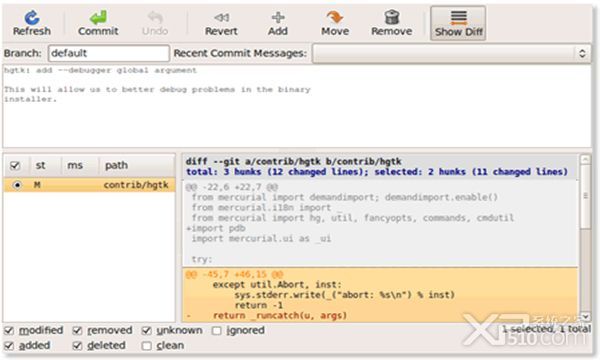Click the Move toolbar icon
Image resolution: width=600 pixels, height=360 pixels.
point(335,23)
